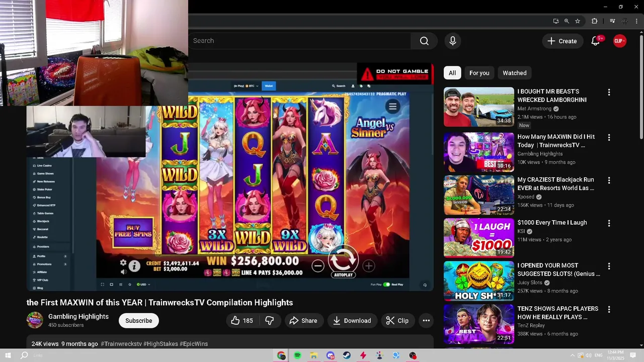
Task: Show hidden system tray icons chevron
Action: click(572, 355)
